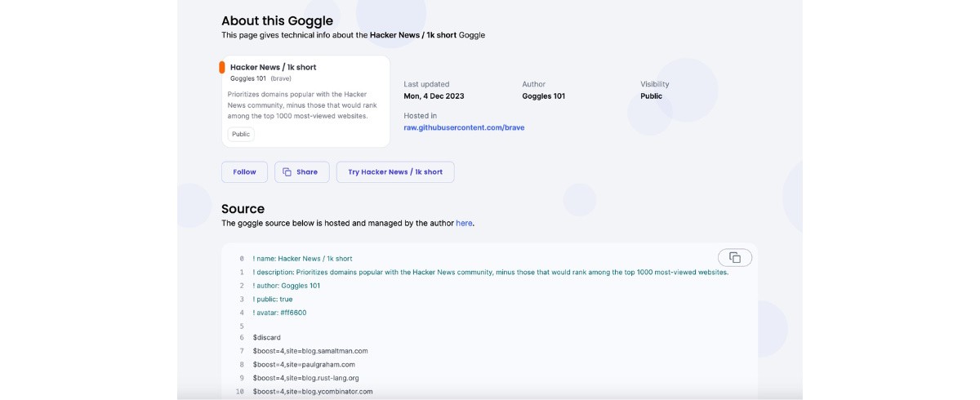Try Hacker News / 1k short

pyautogui.click(x=395, y=172)
